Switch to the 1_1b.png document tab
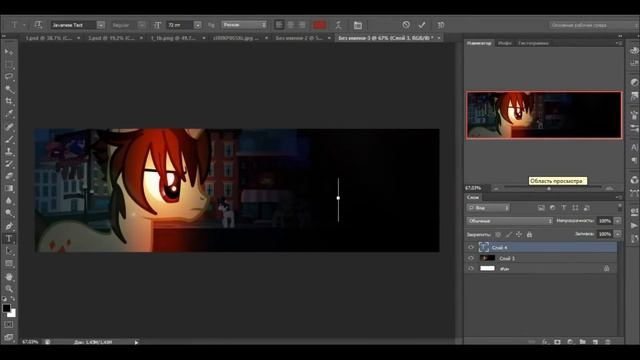 point(173,38)
